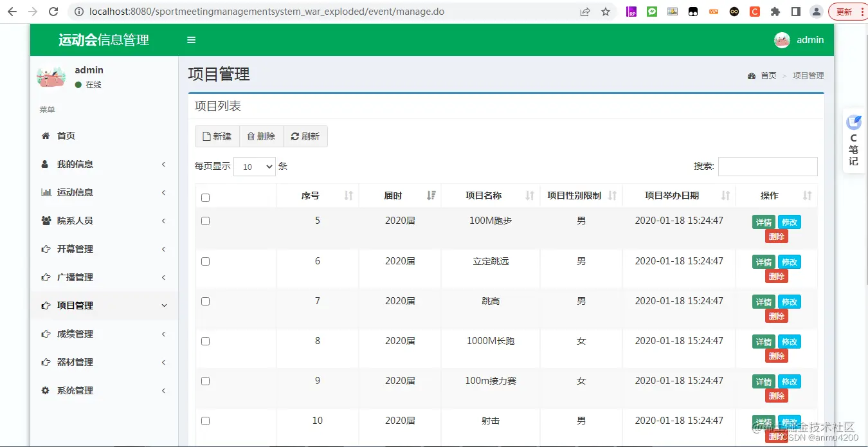
Task: Click the share page icon in address bar
Action: pyautogui.click(x=585, y=12)
